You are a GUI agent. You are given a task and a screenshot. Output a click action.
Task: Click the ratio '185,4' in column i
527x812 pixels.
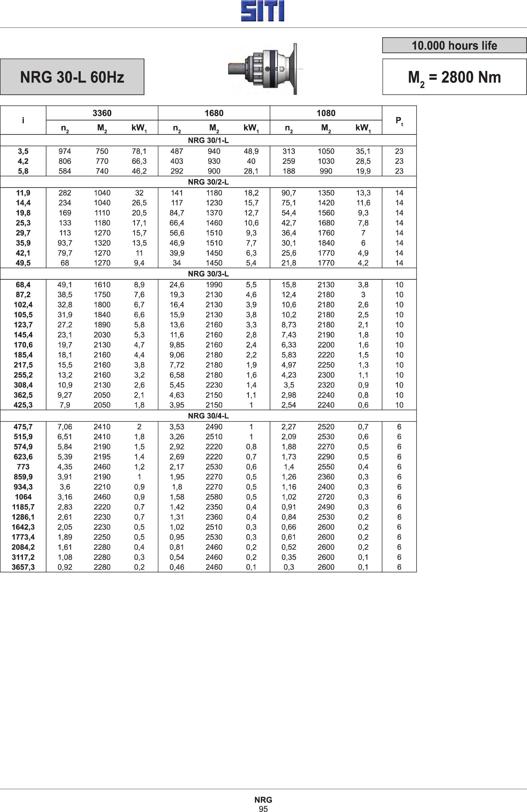click(23, 355)
